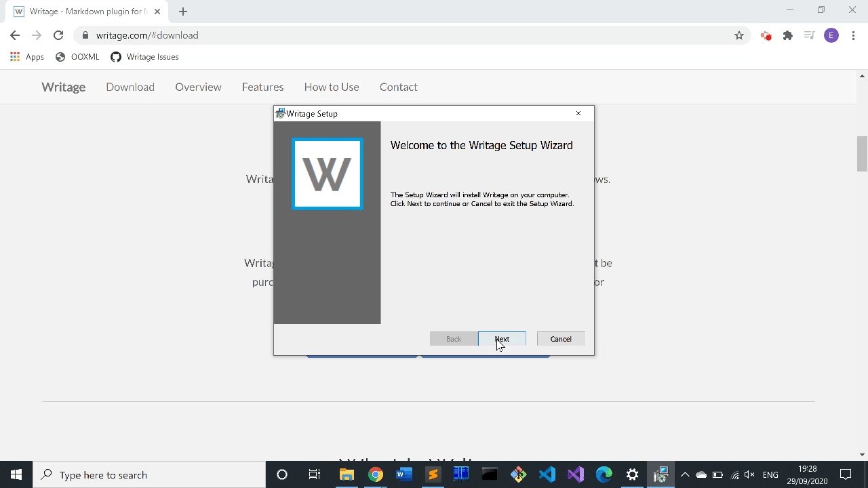Image resolution: width=868 pixels, height=488 pixels.
Task: Click the battery tray icon
Action: tap(717, 474)
